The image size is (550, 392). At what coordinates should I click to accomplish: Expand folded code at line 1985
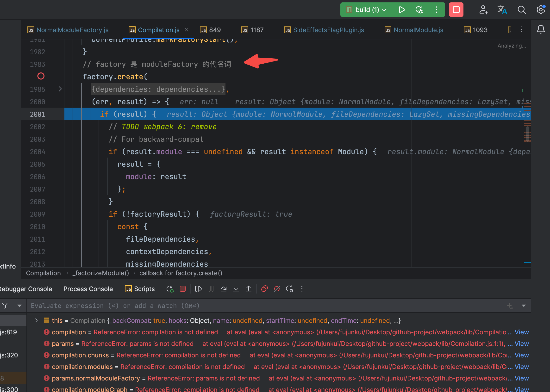(x=60, y=89)
